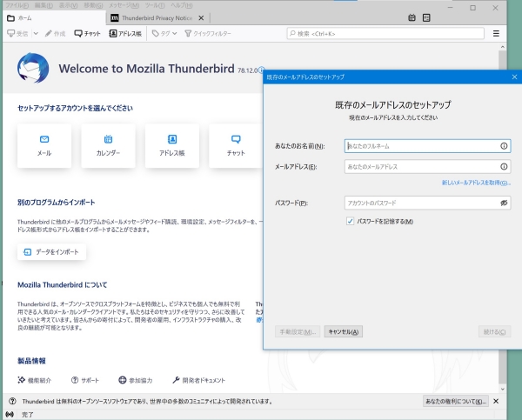Toggle password visibility eye icon
522x420 pixels.
504,203
